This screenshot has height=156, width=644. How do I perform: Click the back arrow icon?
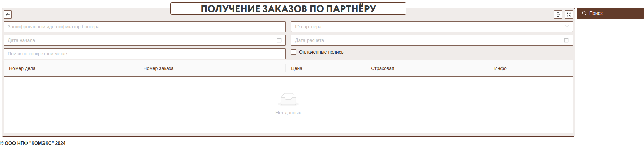coord(8,15)
